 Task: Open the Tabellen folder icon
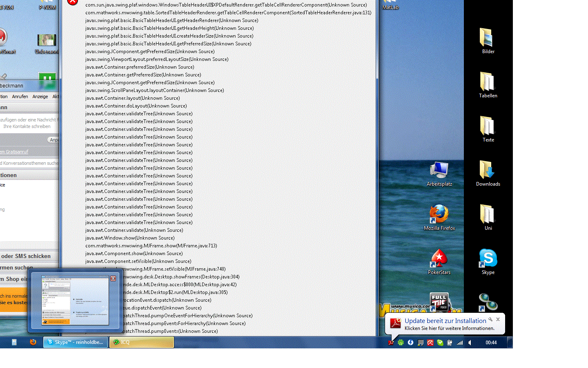point(488,83)
